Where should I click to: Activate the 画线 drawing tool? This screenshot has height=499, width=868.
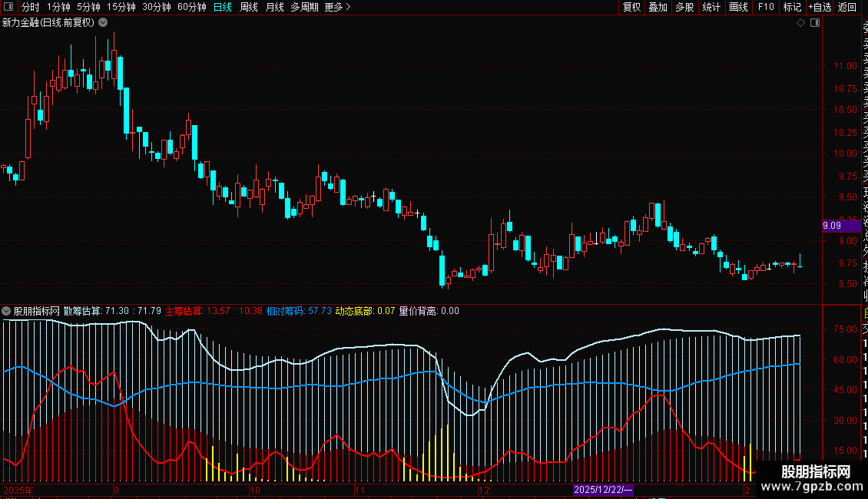[x=738, y=7]
